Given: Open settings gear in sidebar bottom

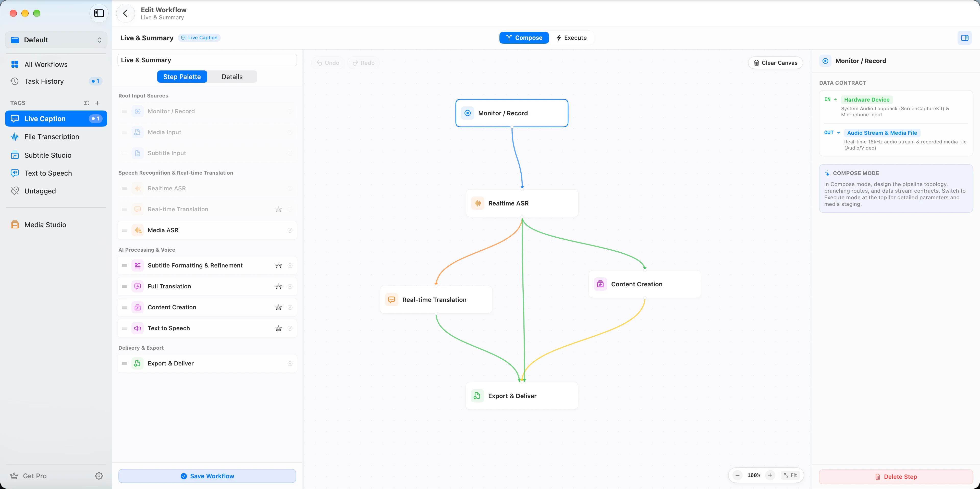Looking at the screenshot, I should (99, 476).
